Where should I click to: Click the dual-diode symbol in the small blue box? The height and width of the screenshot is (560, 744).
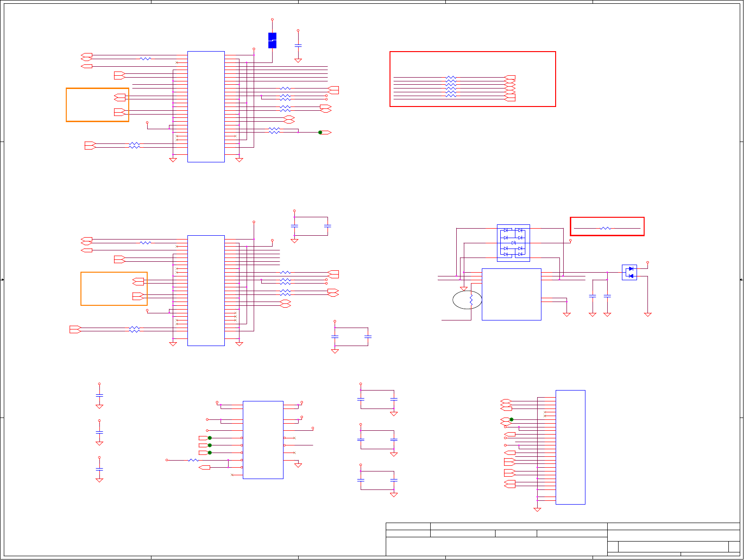pyautogui.click(x=629, y=272)
